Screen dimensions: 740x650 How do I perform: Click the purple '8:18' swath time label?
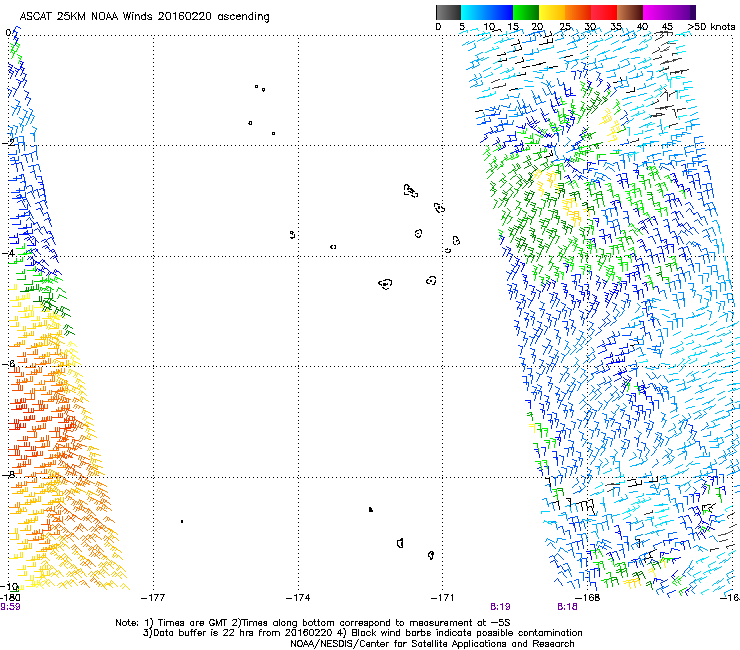[567, 607]
